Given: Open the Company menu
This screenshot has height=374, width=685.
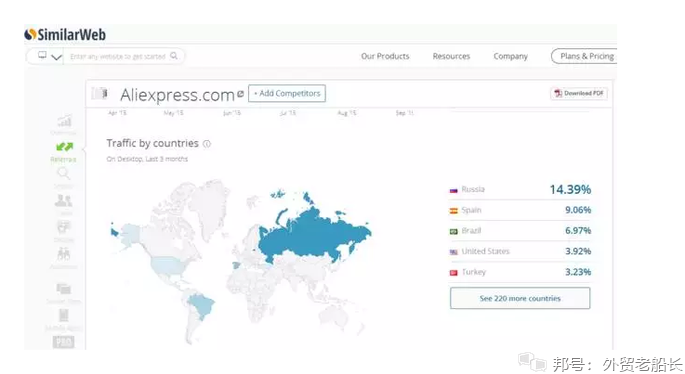Looking at the screenshot, I should 510,56.
